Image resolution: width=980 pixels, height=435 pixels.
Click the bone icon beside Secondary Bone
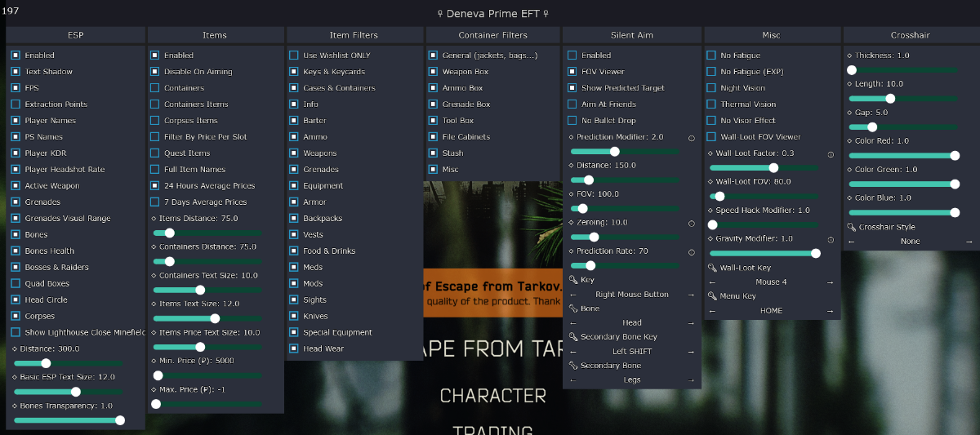click(x=573, y=366)
